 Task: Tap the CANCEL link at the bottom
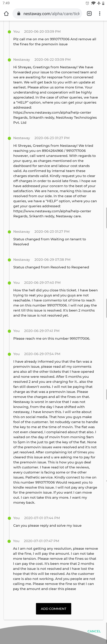94,631
